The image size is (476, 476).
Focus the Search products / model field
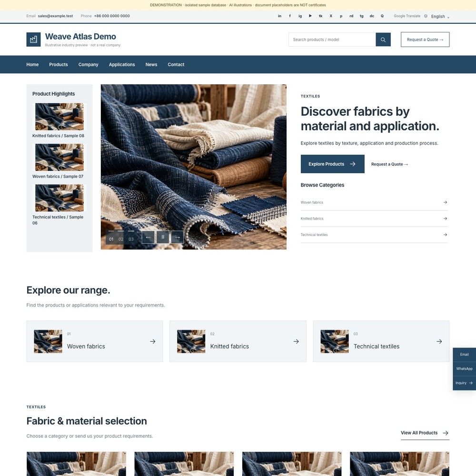(x=332, y=40)
